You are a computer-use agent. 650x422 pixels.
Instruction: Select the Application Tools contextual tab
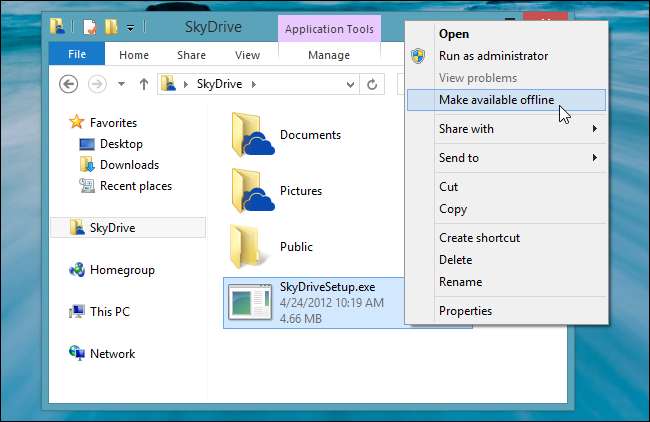click(329, 29)
